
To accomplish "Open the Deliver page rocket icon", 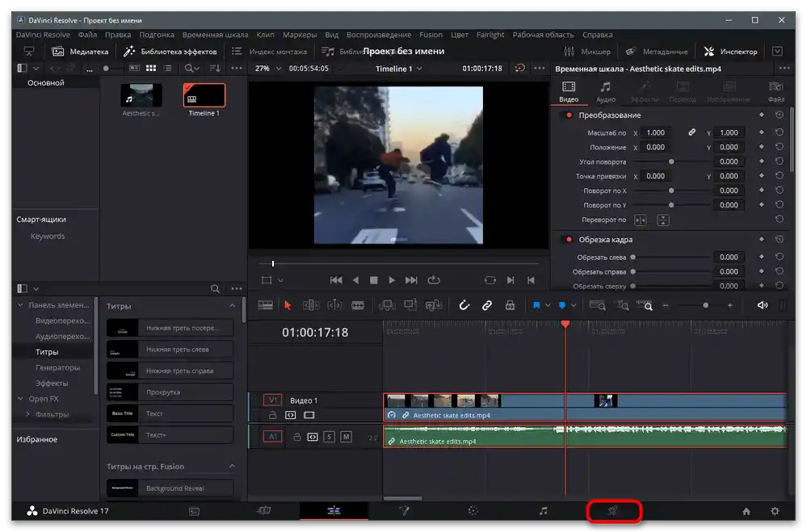I will tap(612, 511).
